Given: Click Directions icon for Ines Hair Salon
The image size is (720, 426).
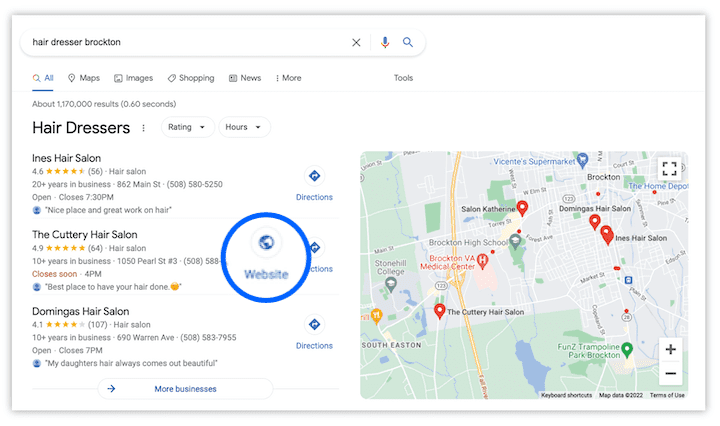Looking at the screenshot, I should pos(314,176).
